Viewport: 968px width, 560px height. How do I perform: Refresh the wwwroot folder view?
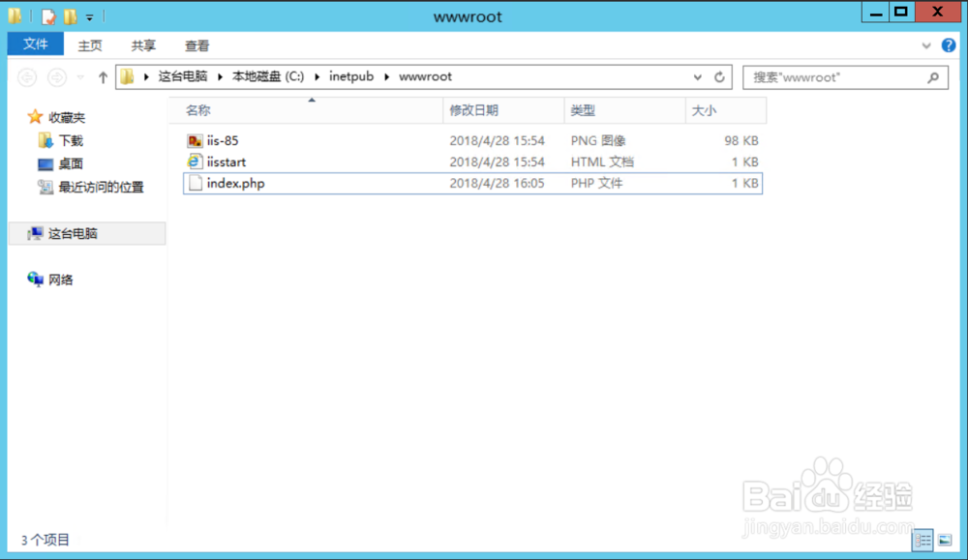[x=719, y=77]
